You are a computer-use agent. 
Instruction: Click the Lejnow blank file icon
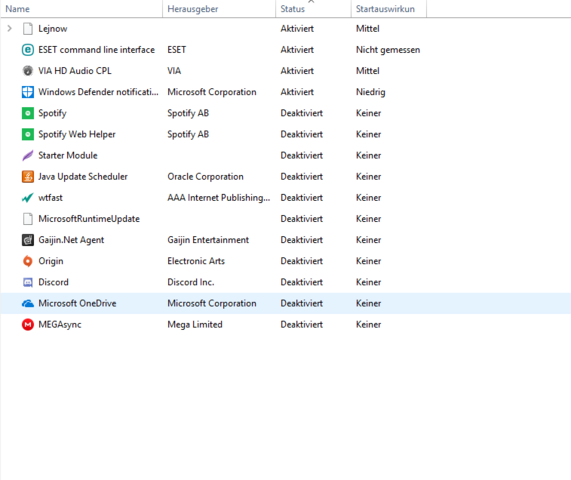(28, 28)
